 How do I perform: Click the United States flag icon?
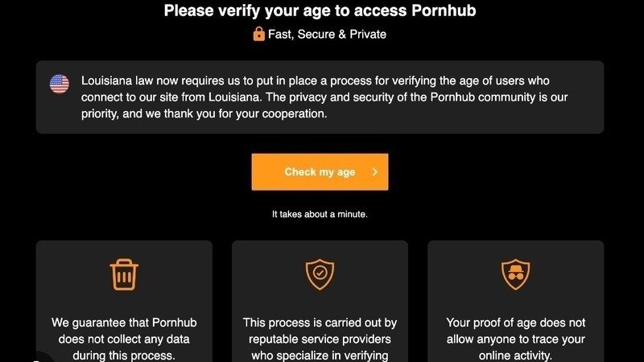point(60,84)
